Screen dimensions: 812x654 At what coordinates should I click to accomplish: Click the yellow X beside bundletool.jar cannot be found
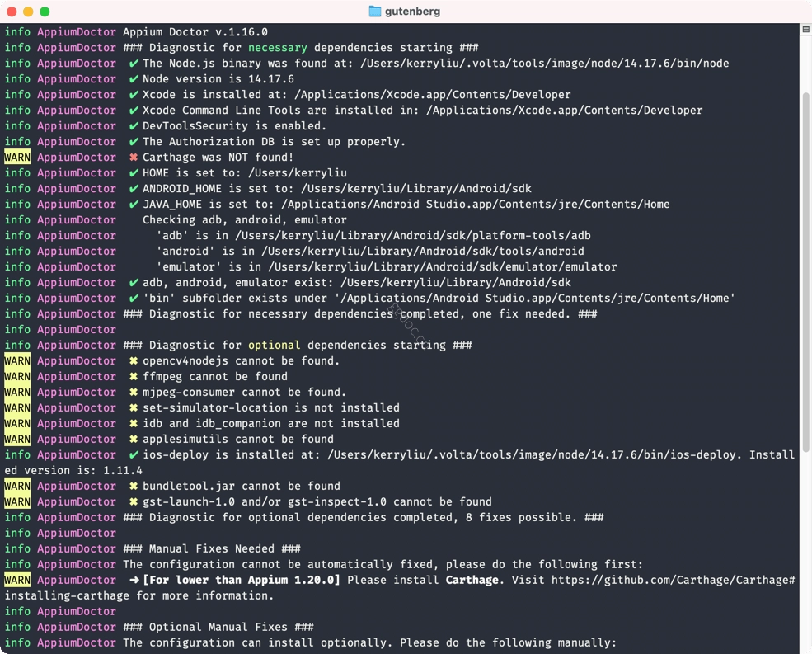(134, 486)
